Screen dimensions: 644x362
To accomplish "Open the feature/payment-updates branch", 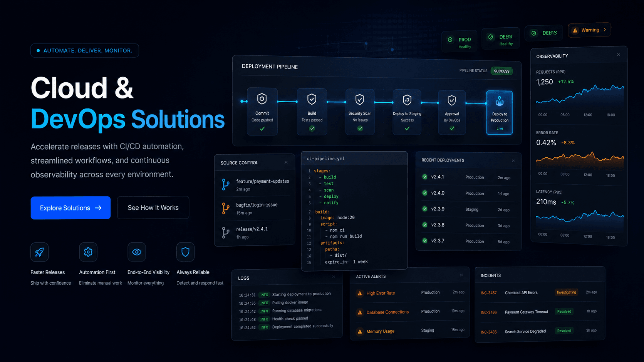I will coord(255,185).
